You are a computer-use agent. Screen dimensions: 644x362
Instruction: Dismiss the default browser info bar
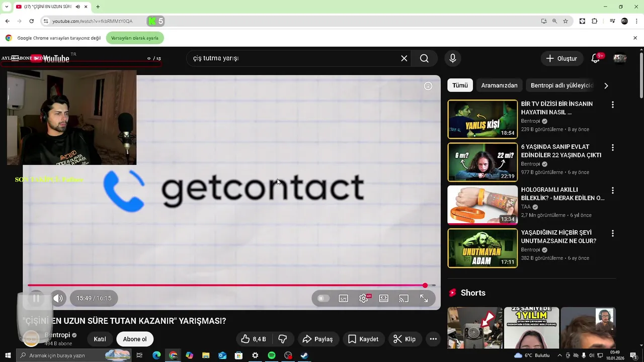(635, 38)
